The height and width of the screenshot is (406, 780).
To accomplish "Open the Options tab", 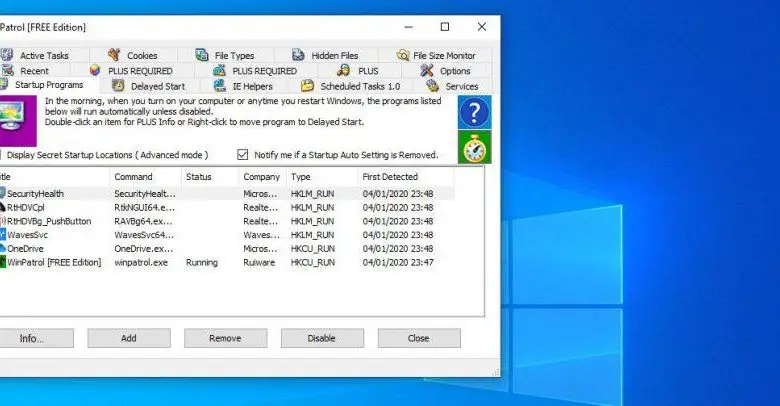I will 446,71.
